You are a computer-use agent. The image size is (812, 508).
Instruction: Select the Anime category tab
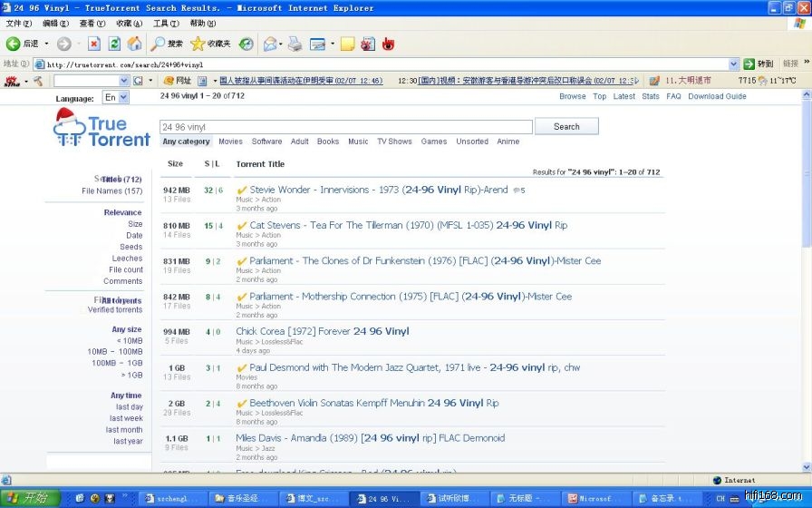[x=508, y=142]
